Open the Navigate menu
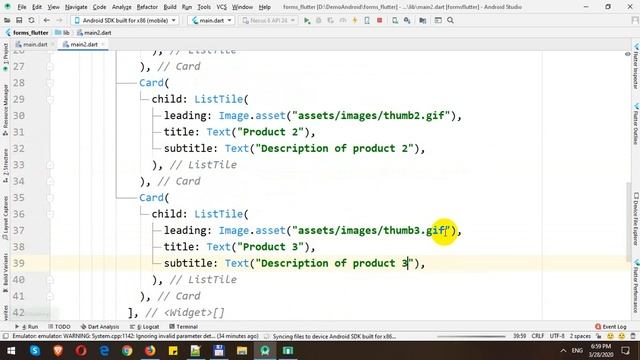The height and width of the screenshot is (360, 640). point(76,7)
